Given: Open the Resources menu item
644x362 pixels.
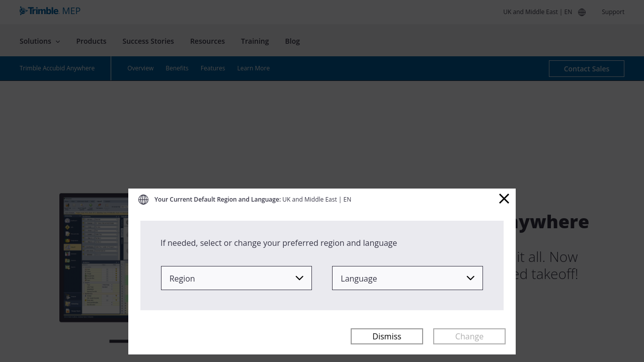Looking at the screenshot, I should click(207, 41).
